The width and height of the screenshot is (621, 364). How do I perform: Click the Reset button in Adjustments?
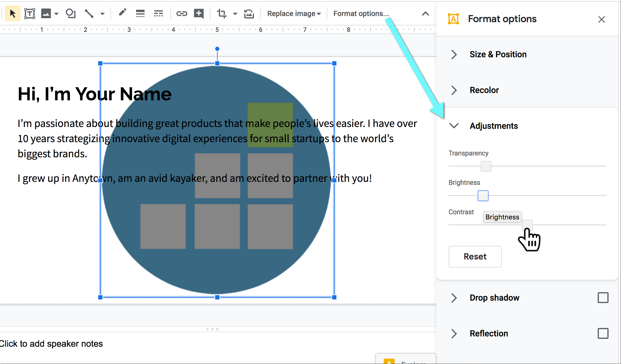pyautogui.click(x=475, y=256)
